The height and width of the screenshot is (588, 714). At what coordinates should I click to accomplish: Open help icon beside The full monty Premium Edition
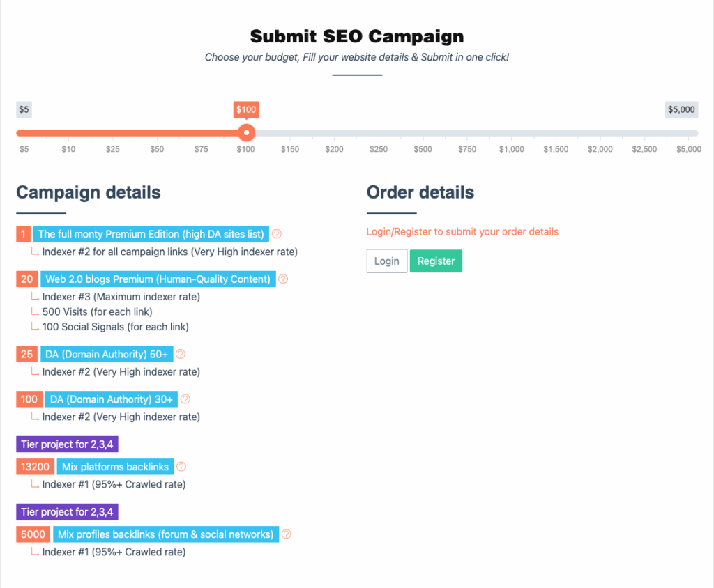point(276,234)
